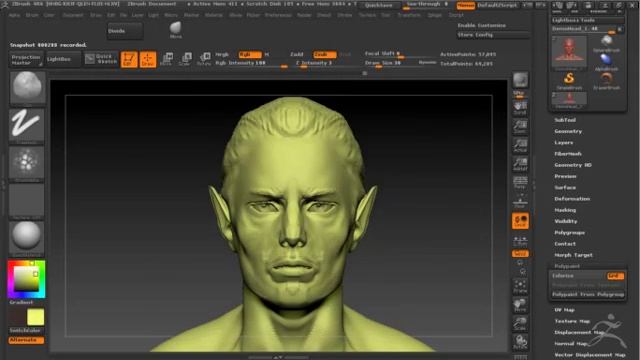Select the Move brush icon in the top shelf

(176, 30)
